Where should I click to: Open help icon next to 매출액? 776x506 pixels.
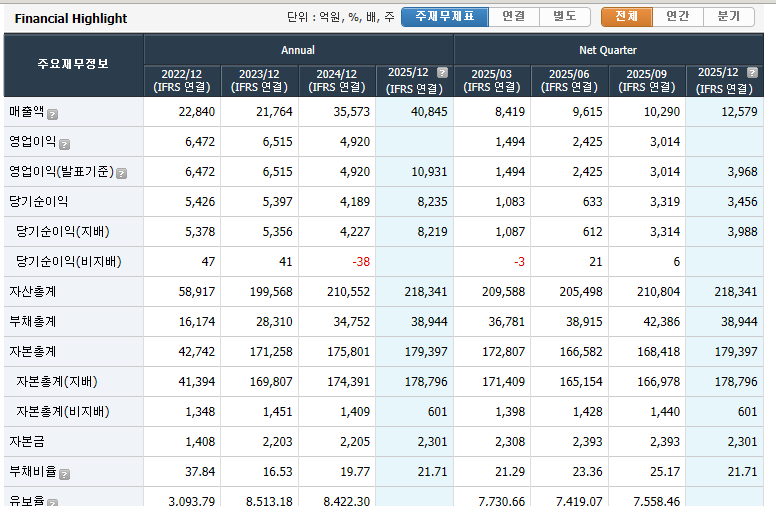(52, 114)
